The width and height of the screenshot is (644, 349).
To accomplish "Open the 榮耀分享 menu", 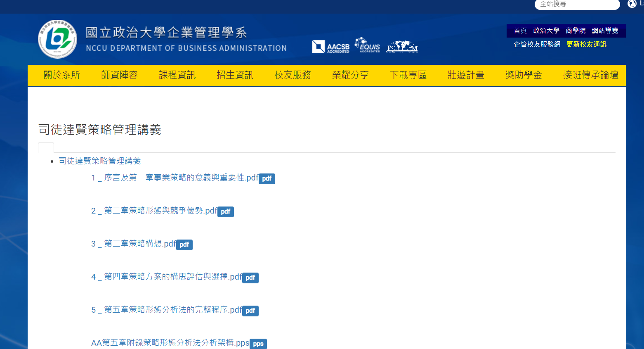I will click(x=351, y=75).
